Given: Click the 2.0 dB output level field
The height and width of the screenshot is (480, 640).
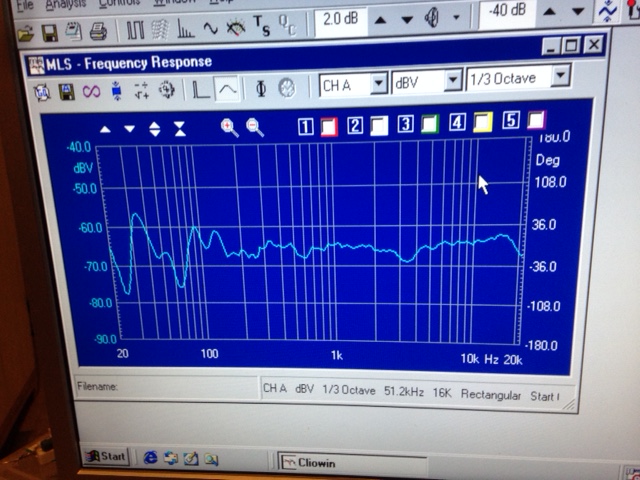Looking at the screenshot, I should point(341,20).
